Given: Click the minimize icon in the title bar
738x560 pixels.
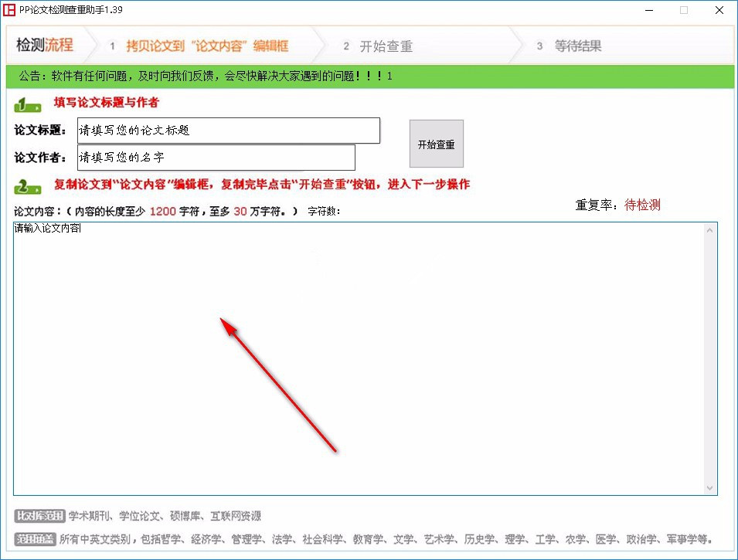Looking at the screenshot, I should point(650,11).
